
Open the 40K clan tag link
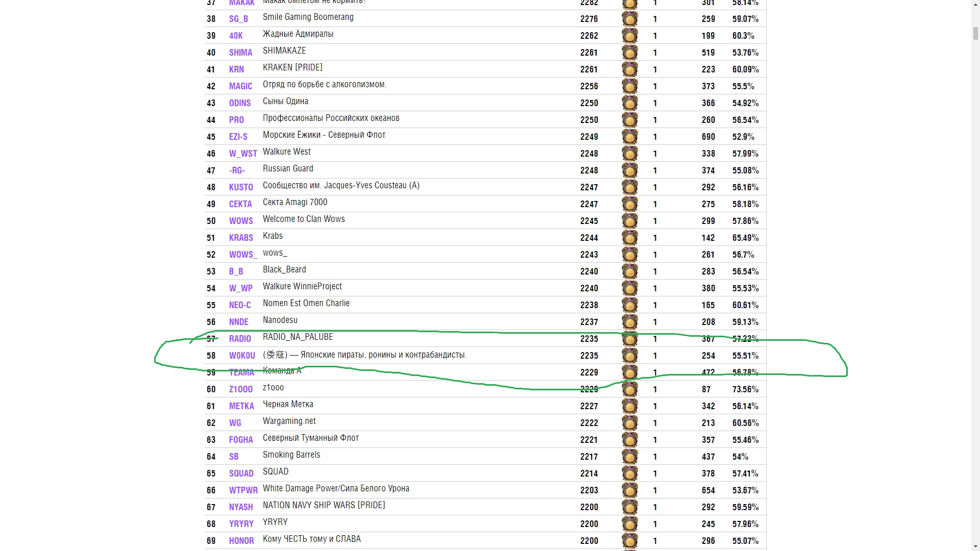[x=236, y=36]
